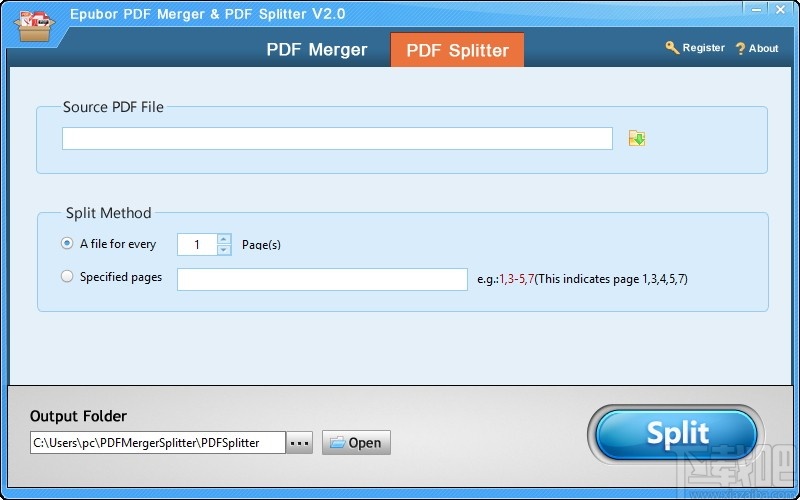Click the About question mark icon
This screenshot has height=500, width=800.
(x=740, y=48)
